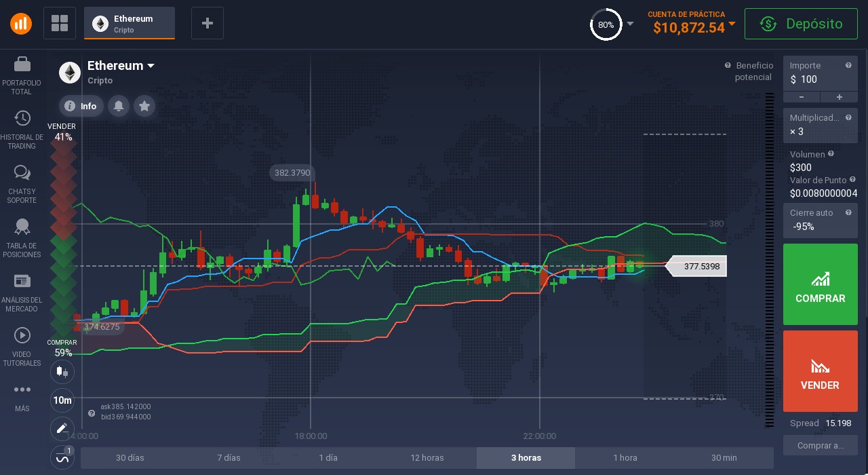This screenshot has width=868, height=475.
Task: Open Comprar a... price option
Action: (820, 446)
